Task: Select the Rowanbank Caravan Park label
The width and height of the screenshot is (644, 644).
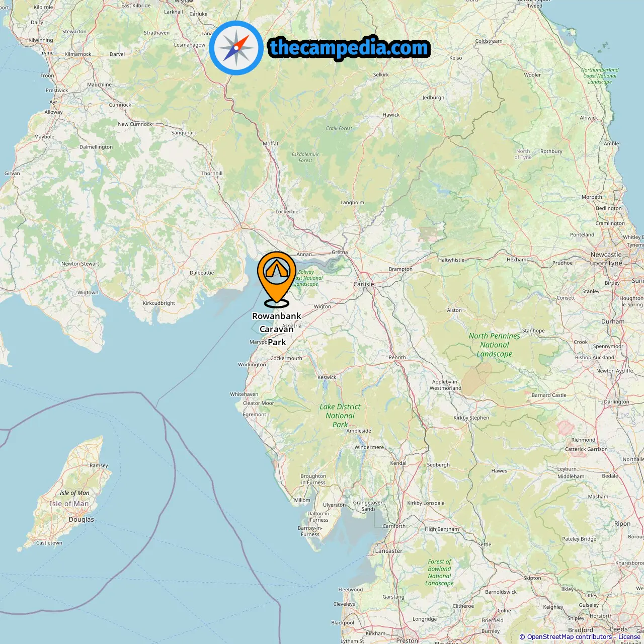Action: [x=277, y=329]
